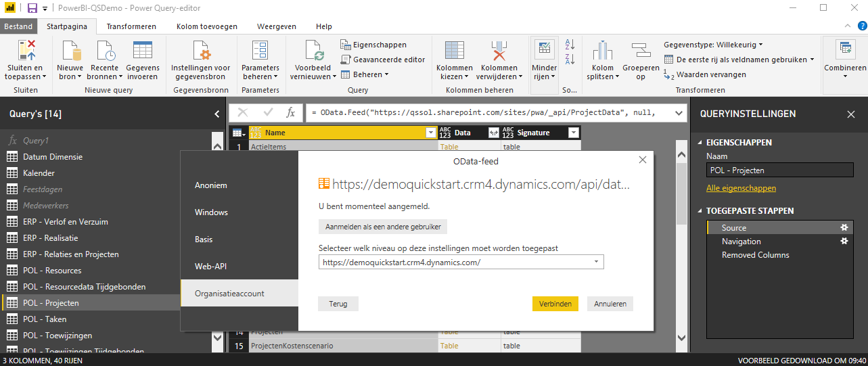Click Waarden vervangen
The image size is (868, 366).
click(x=705, y=74)
